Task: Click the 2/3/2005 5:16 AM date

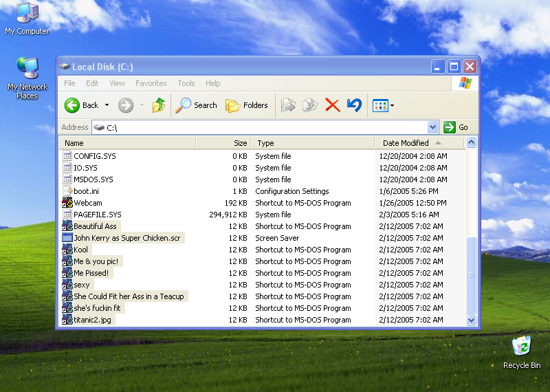Action: point(409,215)
